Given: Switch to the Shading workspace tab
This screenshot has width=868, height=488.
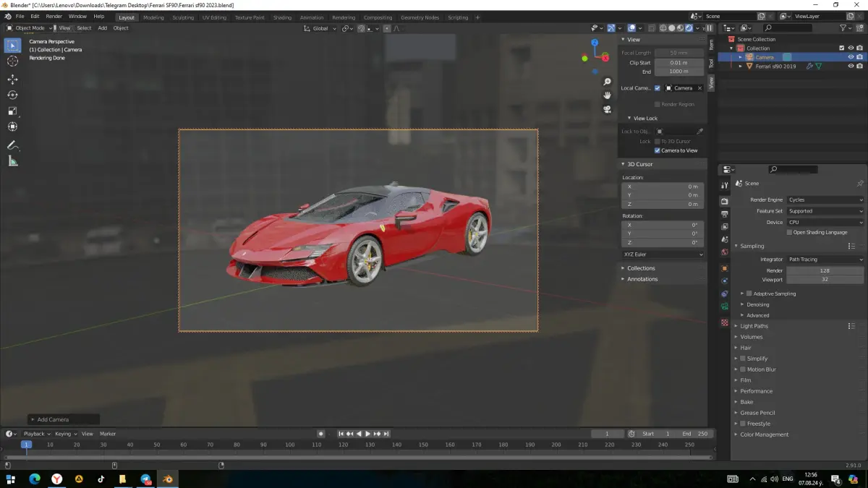Looking at the screenshot, I should point(282,17).
